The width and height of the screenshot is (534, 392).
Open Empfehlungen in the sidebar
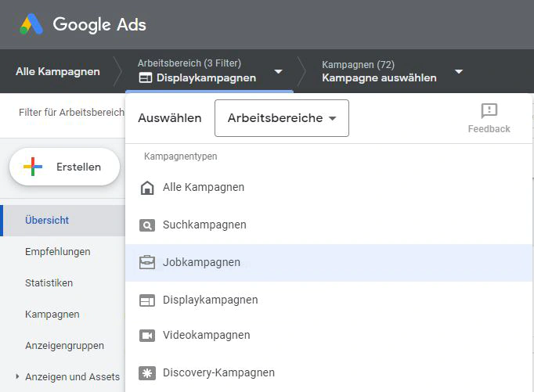point(58,252)
